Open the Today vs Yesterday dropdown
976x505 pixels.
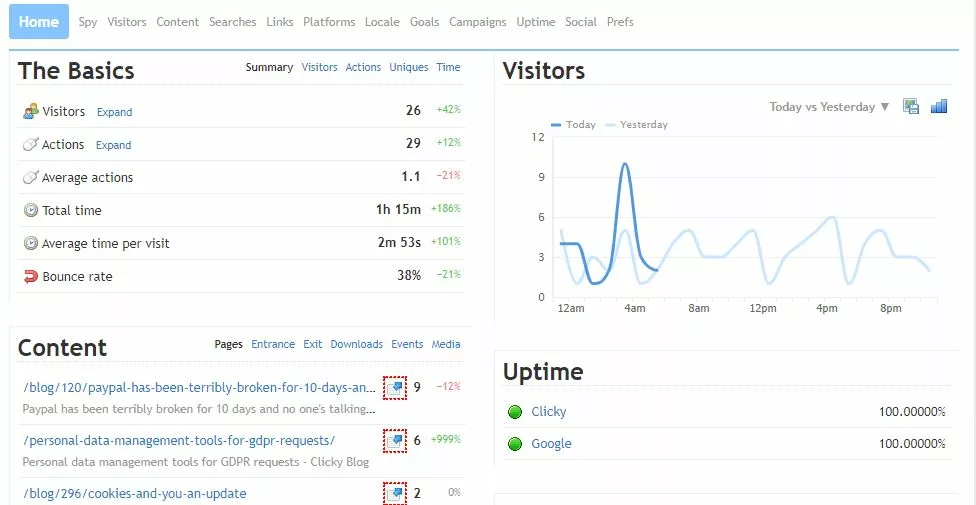point(829,106)
